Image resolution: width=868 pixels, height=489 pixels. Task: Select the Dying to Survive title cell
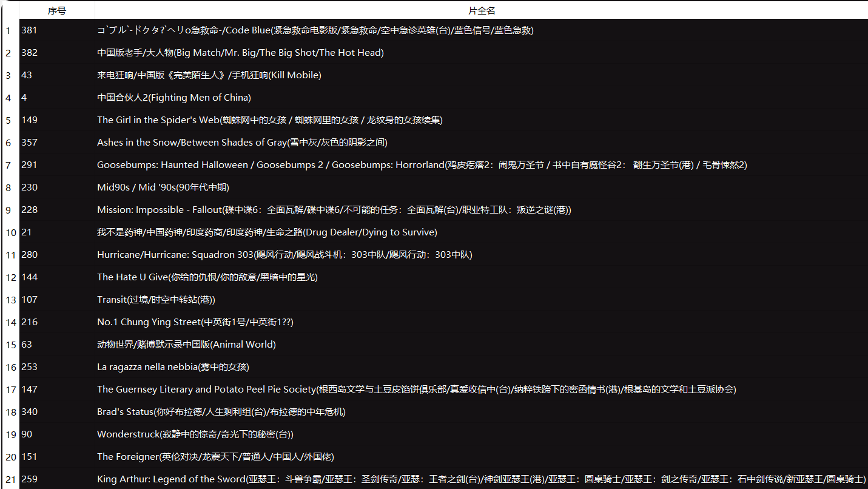(x=482, y=232)
